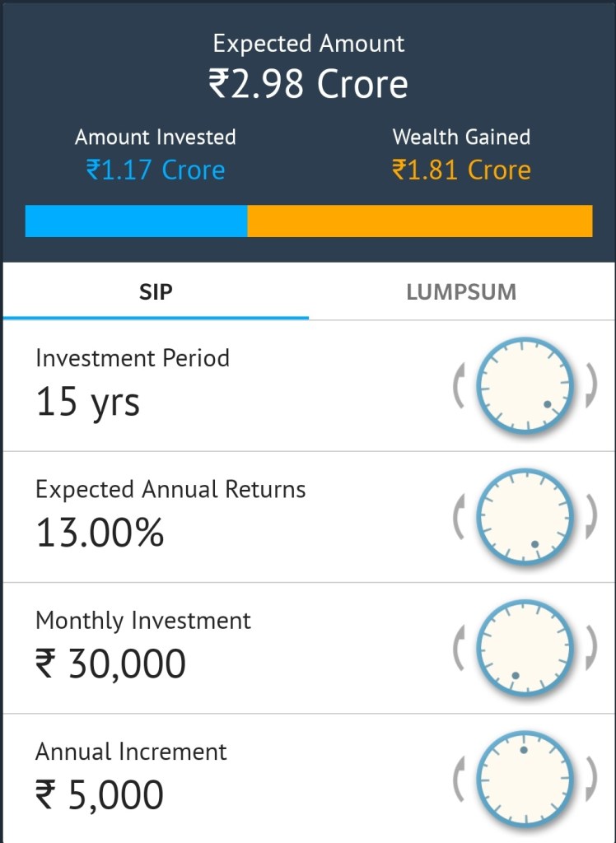Click the Investment Period dial knob

[x=525, y=385]
